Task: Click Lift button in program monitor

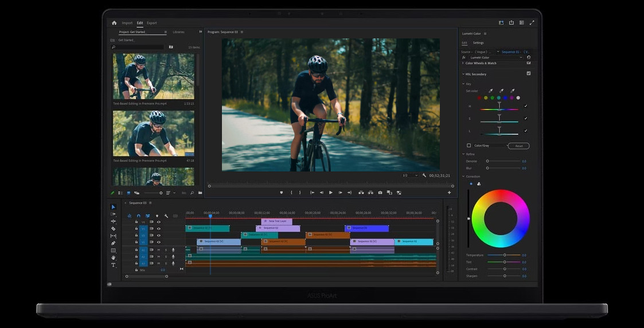Action: (x=361, y=193)
